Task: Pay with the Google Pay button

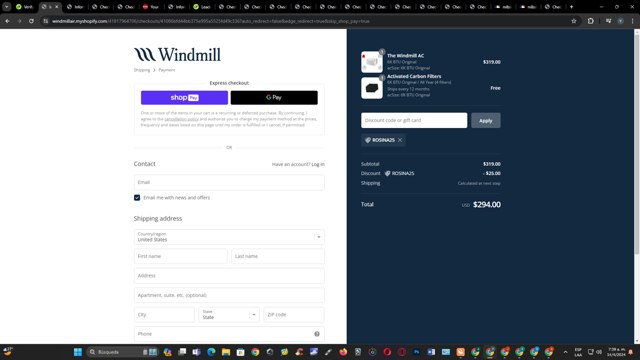Action: (x=274, y=98)
